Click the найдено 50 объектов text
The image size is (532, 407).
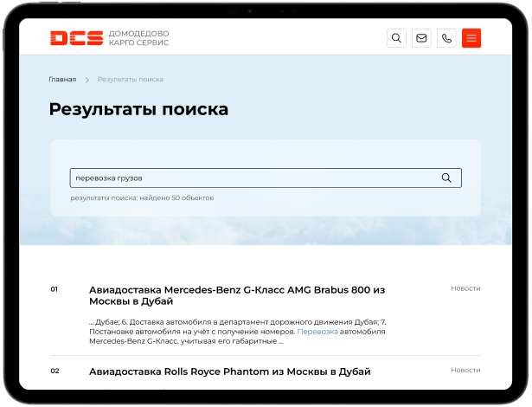[176, 198]
